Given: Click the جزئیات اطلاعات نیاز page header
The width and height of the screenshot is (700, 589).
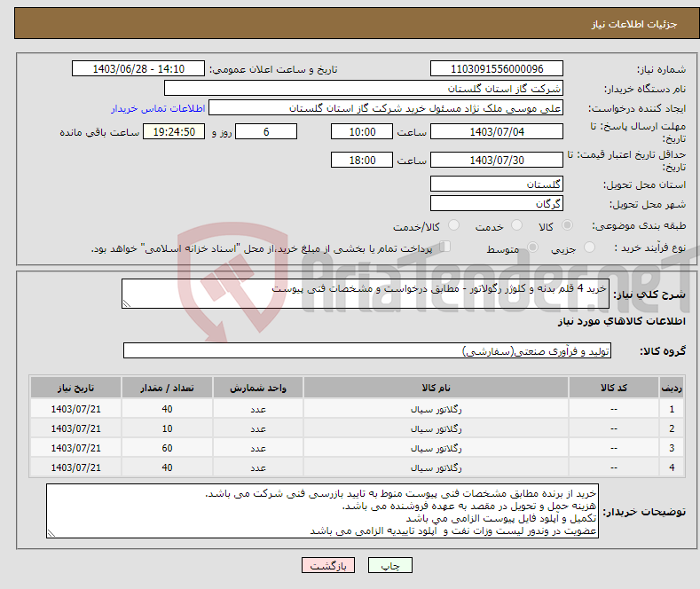Looking at the screenshot, I should tap(634, 24).
